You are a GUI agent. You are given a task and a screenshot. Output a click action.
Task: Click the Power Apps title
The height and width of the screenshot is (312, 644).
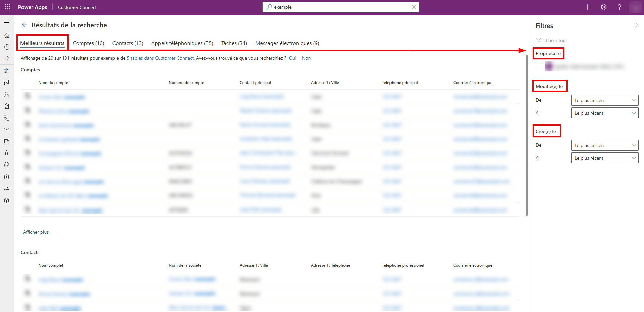[x=33, y=7]
